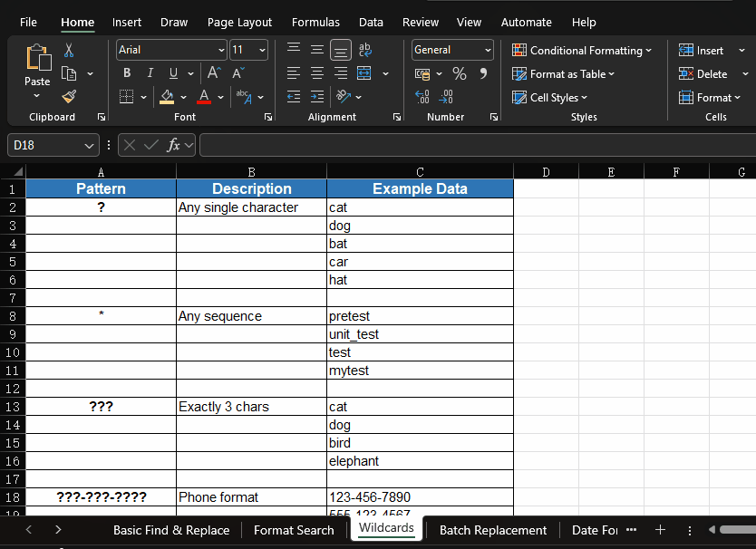Image resolution: width=756 pixels, height=549 pixels.
Task: Open the Cell Styles dropdown
Action: coord(549,97)
